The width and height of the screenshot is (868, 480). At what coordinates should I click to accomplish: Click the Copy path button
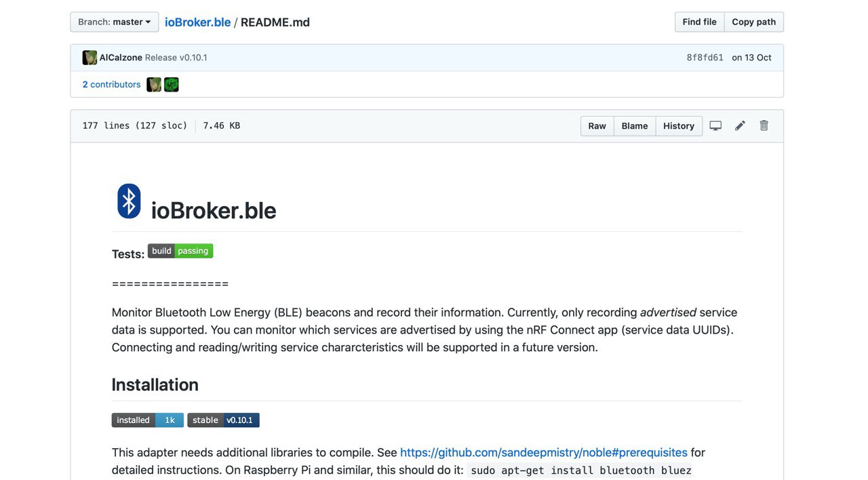[x=753, y=22]
